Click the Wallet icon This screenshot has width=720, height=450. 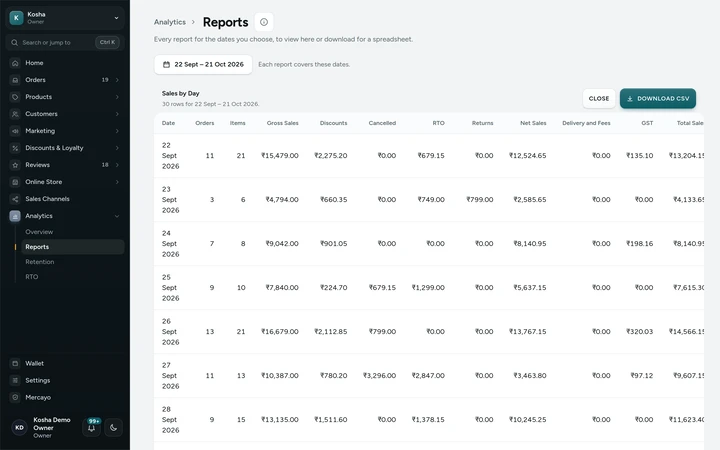(x=15, y=363)
